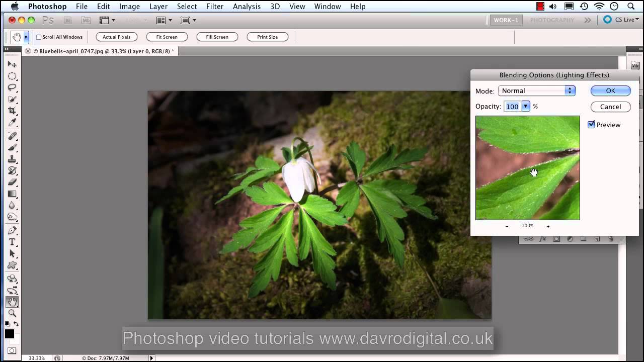Viewport: 644px width, 362px height.
Task: Select the Eyedropper tool
Action: pyautogui.click(x=12, y=122)
